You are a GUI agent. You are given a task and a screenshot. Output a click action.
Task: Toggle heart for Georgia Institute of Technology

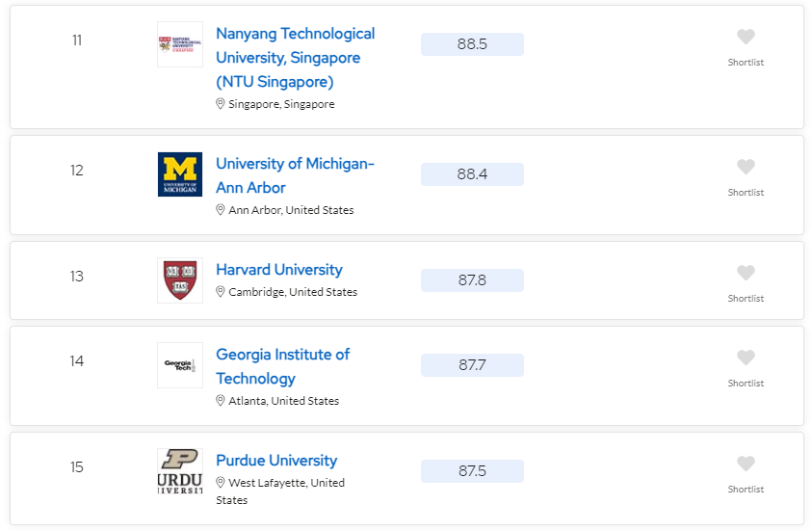(x=746, y=358)
